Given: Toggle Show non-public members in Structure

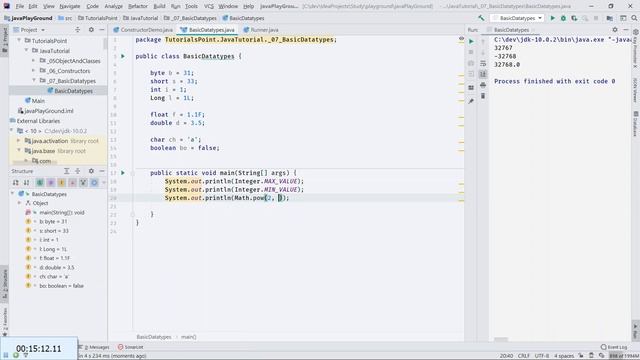Looking at the screenshot, I should pyautogui.click(x=73, y=182).
